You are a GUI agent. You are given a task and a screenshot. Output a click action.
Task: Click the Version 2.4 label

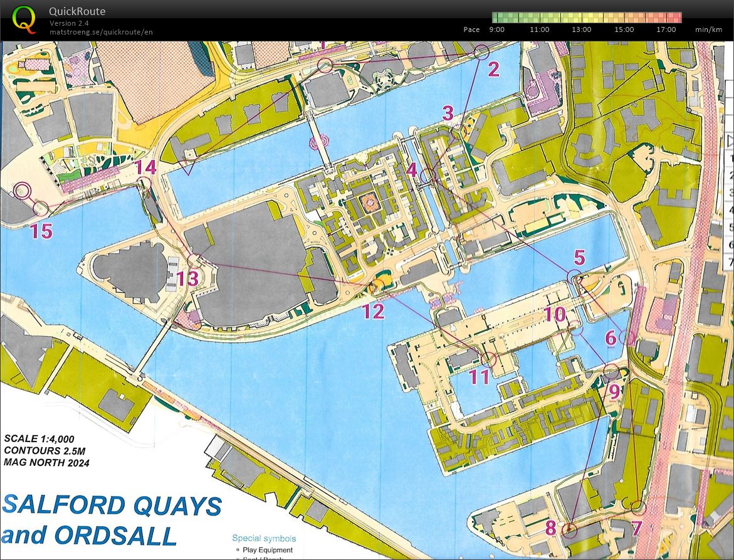[70, 23]
